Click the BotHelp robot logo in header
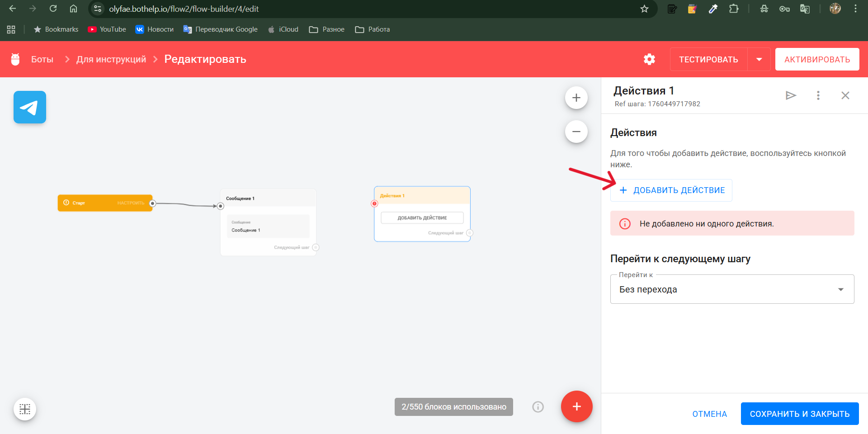Screen dimensions: 868x434 15,59
